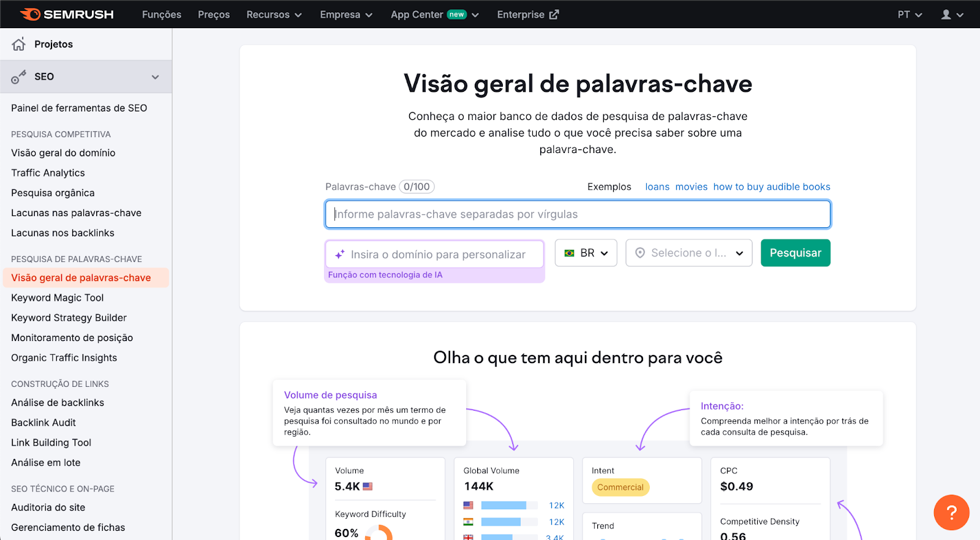Click the 'loans' example link
Viewport: 980px width, 540px height.
[x=657, y=187]
